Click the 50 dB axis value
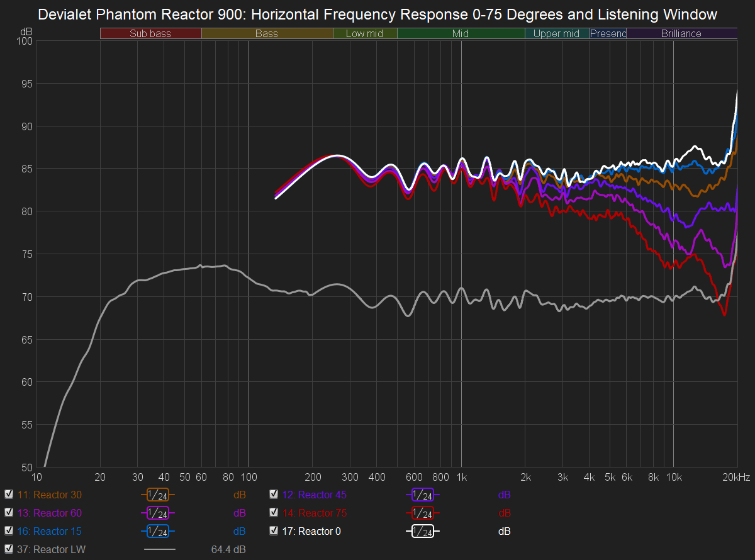The image size is (755, 560). tap(26, 468)
